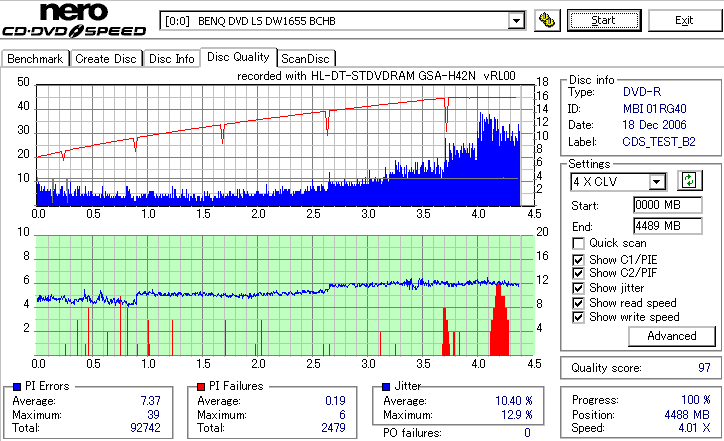Image resolution: width=724 pixels, height=441 pixels.
Task: Enable the Quick scan checkbox
Action: 578,243
